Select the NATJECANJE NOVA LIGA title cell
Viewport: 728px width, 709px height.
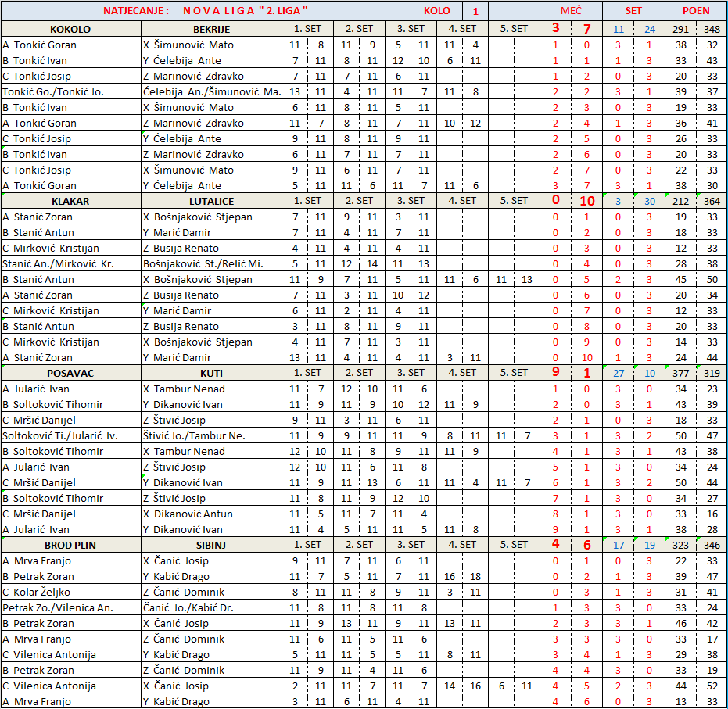(206, 11)
